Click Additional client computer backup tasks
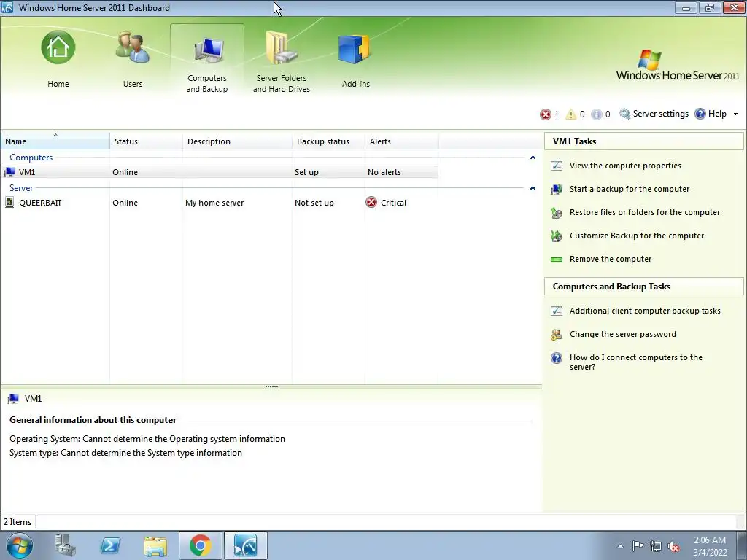Viewport: 747px width, 560px height. tap(645, 311)
